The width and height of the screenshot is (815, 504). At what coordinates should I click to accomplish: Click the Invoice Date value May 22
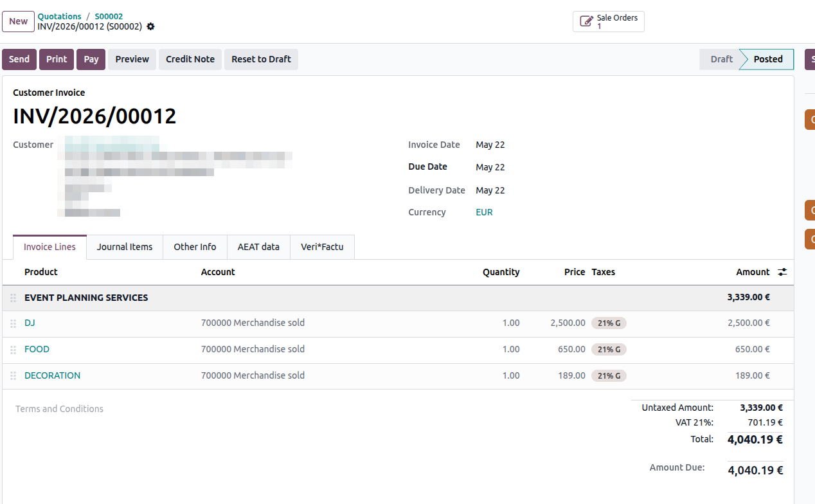[490, 145]
